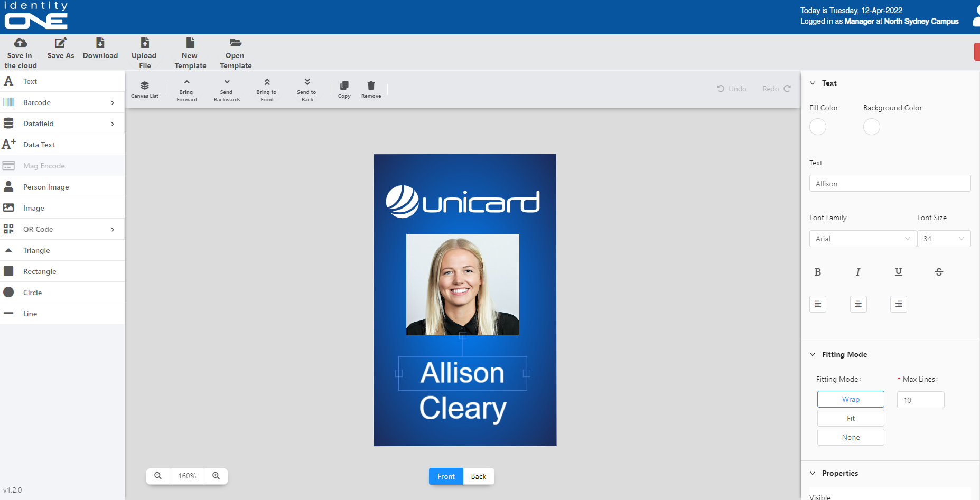Copy the selected element
This screenshot has width=980, height=500.
344,89
